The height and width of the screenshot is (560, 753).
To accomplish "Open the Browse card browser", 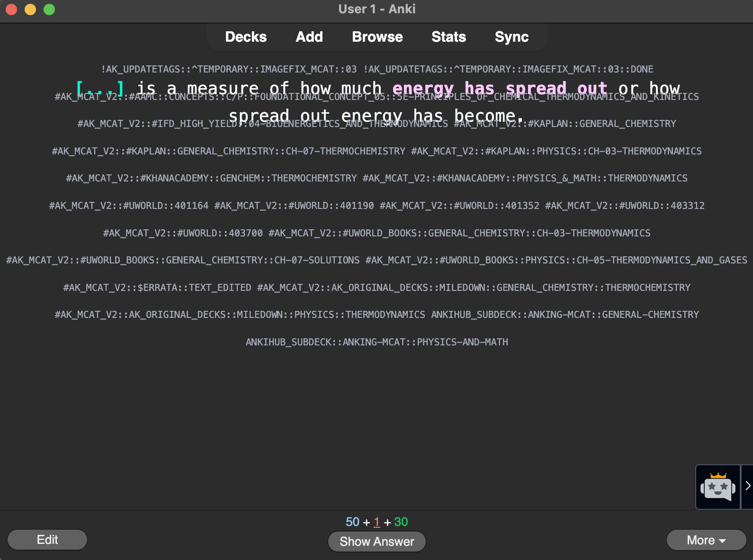I will tap(377, 37).
